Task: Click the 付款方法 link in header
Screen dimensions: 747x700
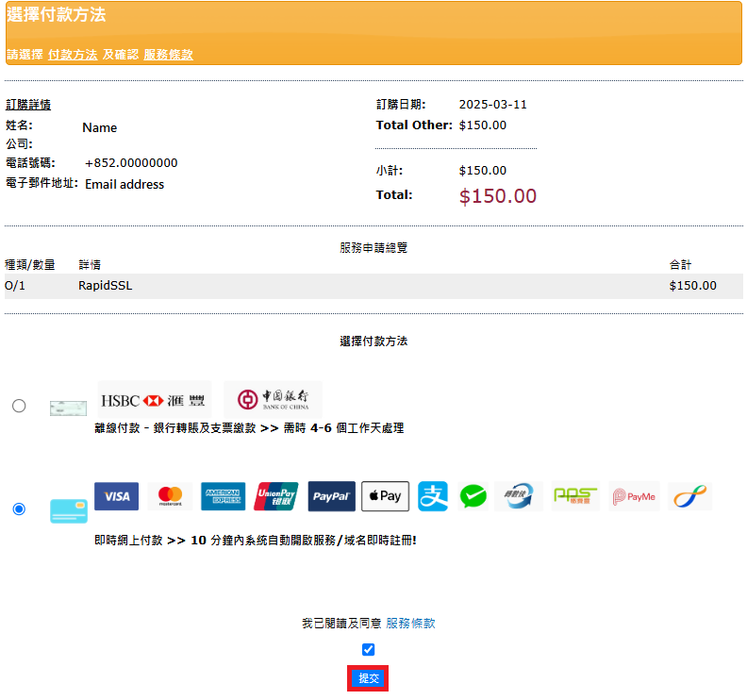Action: 73,55
